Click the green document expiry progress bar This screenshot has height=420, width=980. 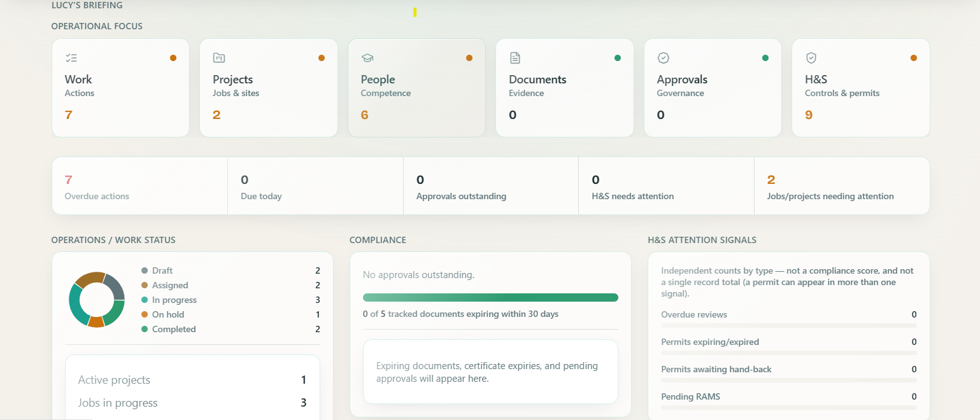pos(490,297)
